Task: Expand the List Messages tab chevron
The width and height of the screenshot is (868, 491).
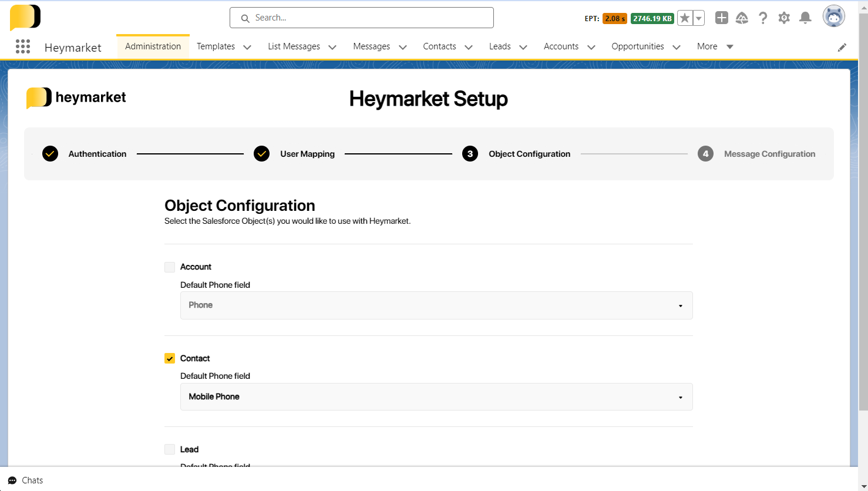Action: [x=332, y=47]
